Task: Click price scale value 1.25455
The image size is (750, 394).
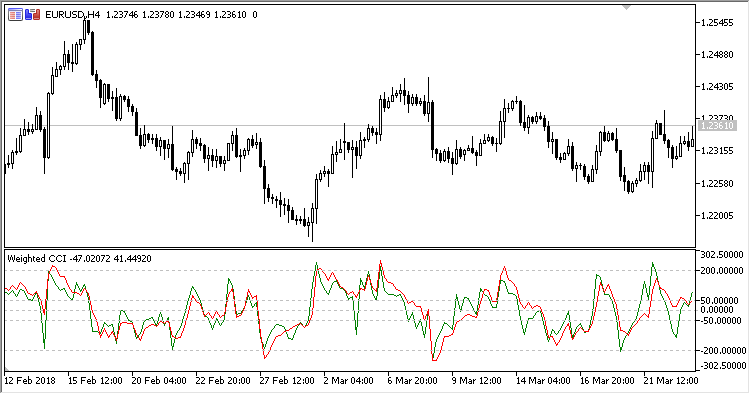Action: [x=717, y=22]
